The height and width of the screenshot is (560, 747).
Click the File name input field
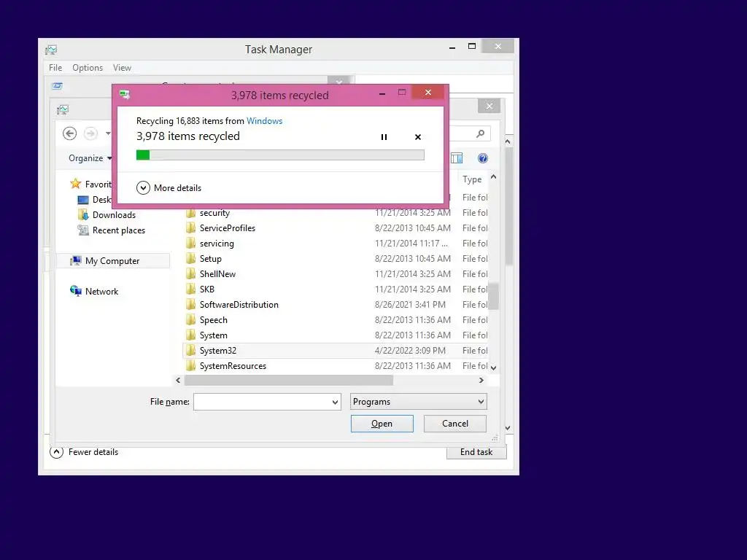point(262,402)
